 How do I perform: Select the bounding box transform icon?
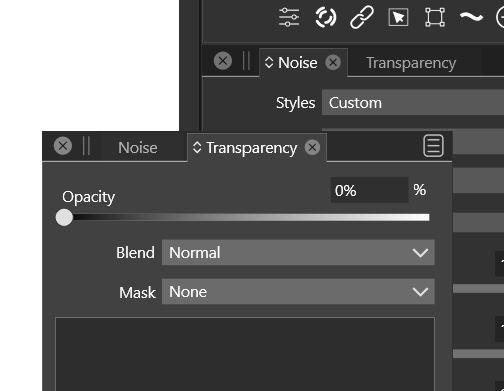coord(435,17)
